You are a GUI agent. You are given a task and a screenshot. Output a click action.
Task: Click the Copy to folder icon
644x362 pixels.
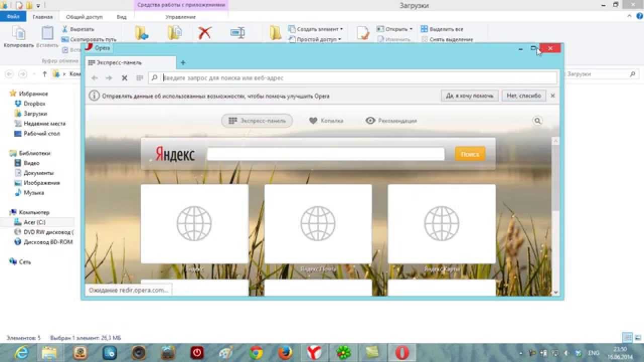(175, 33)
